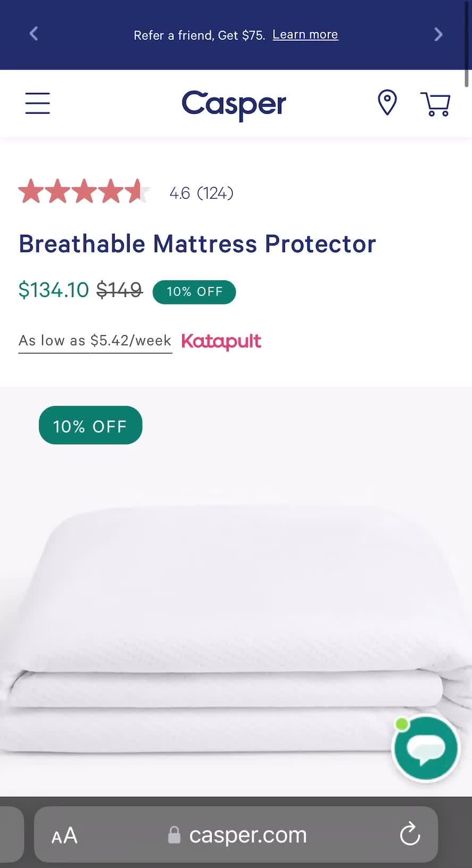Open the store locator pin icon
Viewport: 472px width, 868px height.
tap(386, 103)
